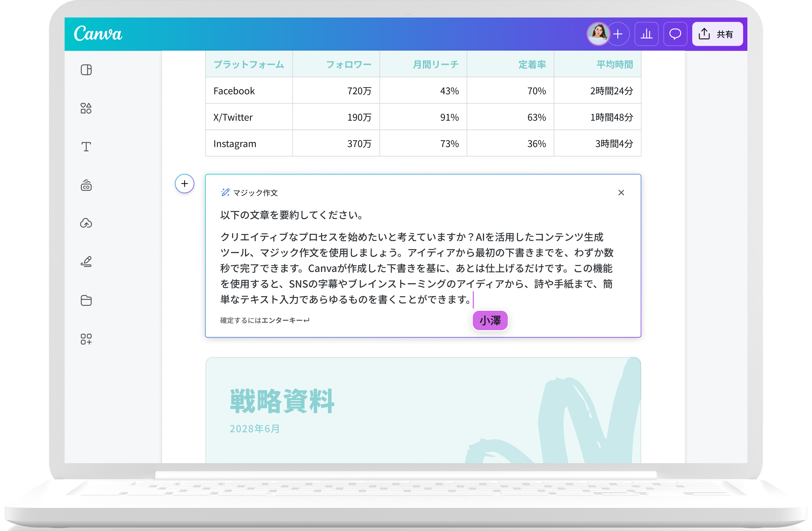Click the Instagram table cell
812x531 pixels.
click(249, 143)
